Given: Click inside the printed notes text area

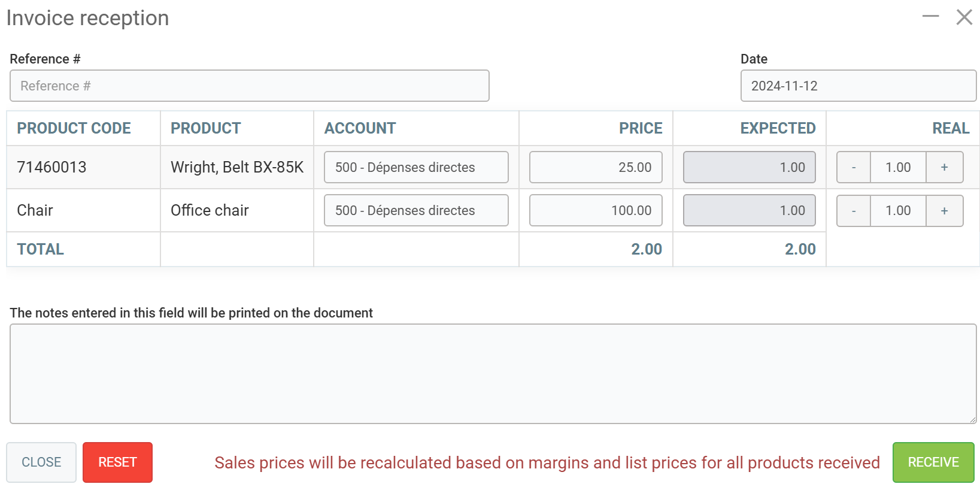Looking at the screenshot, I should point(493,373).
